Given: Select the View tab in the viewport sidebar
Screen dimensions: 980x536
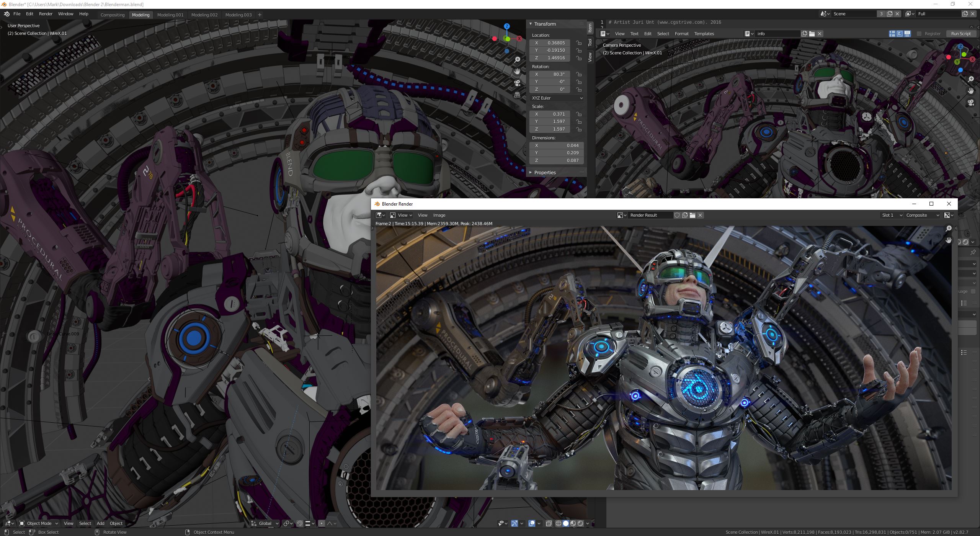Looking at the screenshot, I should [x=590, y=57].
